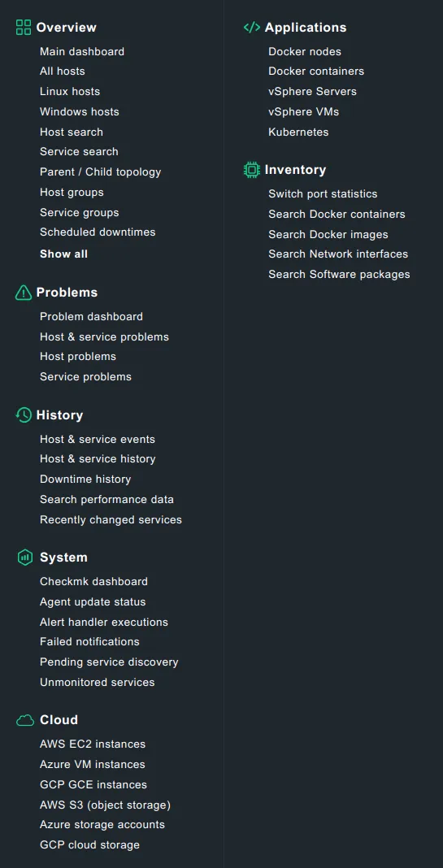Click the System hexagon chart icon
Screen dimensions: 443x868
pyautogui.click(x=25, y=558)
